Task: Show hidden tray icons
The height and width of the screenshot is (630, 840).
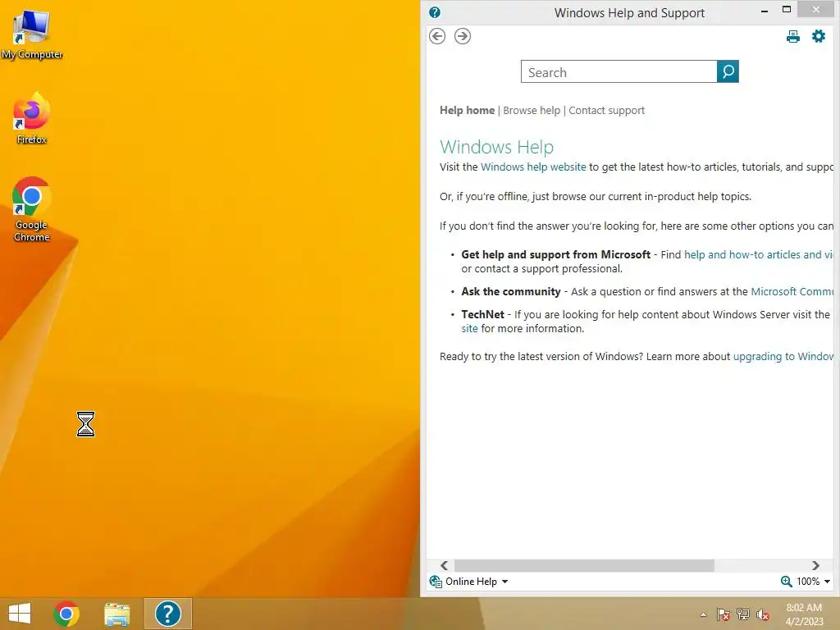Action: click(x=703, y=614)
